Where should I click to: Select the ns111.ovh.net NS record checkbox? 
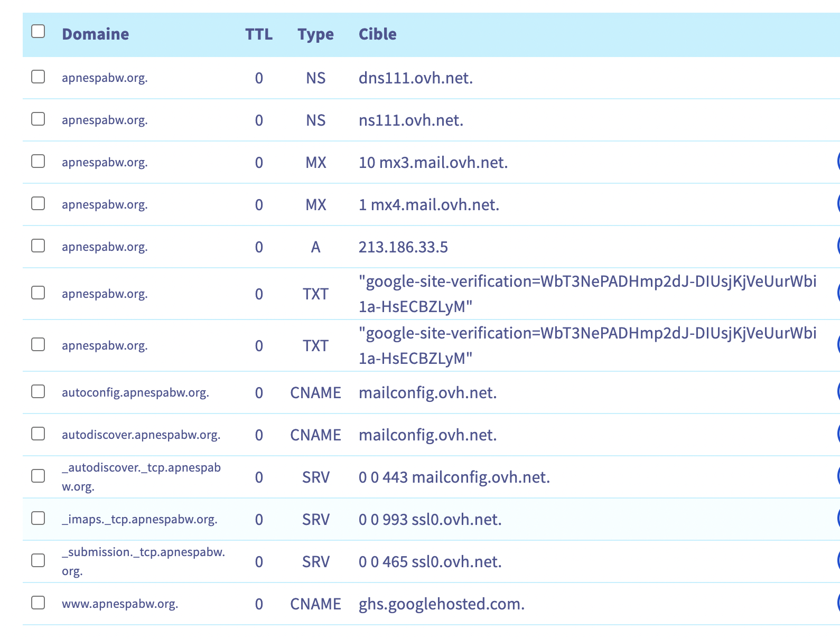point(38,119)
